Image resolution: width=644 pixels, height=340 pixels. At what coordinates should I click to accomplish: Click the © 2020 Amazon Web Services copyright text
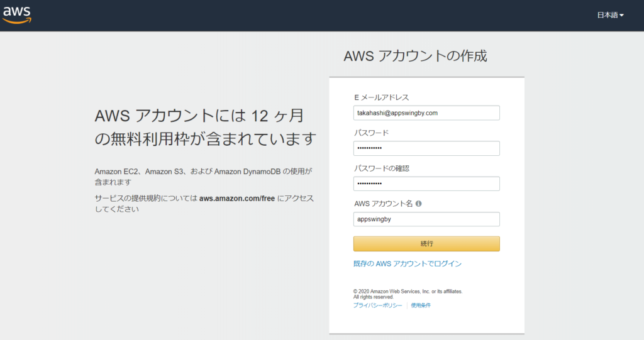pos(408,294)
